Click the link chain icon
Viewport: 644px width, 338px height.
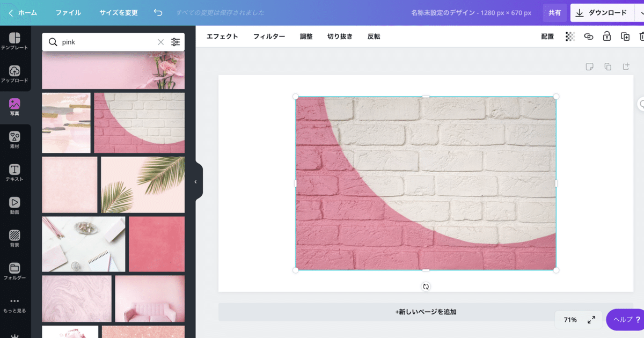coord(588,36)
